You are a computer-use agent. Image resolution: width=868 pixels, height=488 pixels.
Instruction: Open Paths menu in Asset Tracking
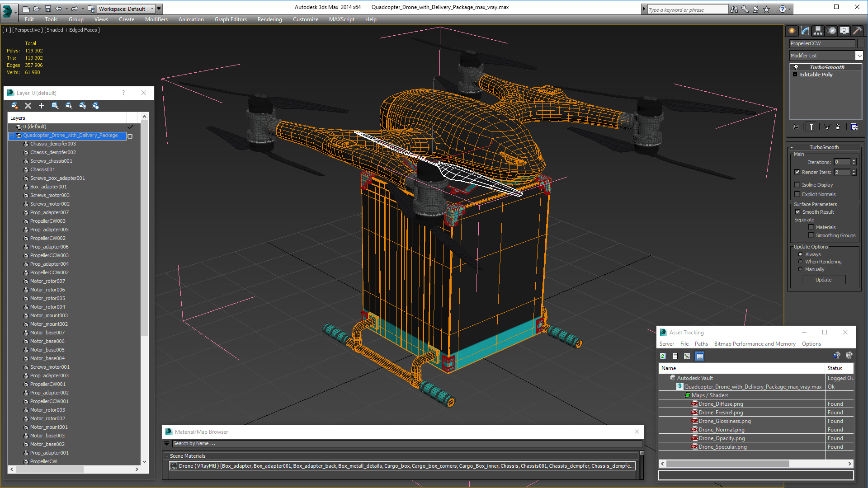coord(701,344)
